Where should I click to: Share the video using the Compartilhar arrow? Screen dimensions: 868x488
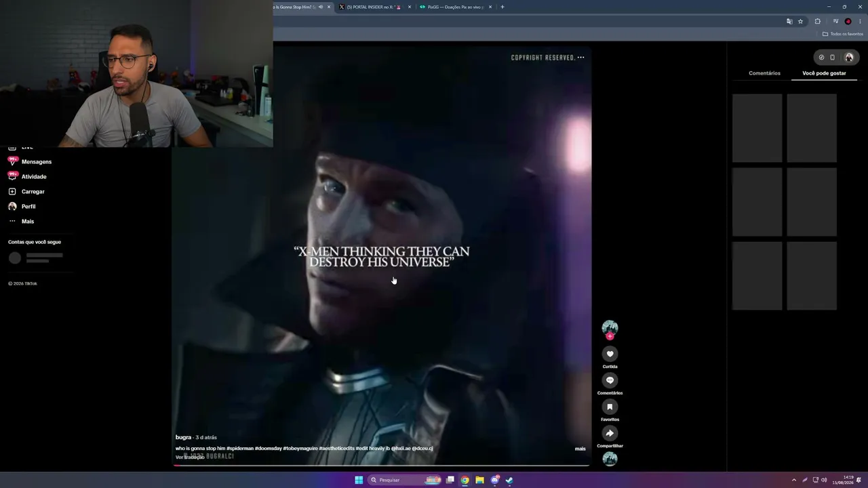pyautogui.click(x=610, y=433)
